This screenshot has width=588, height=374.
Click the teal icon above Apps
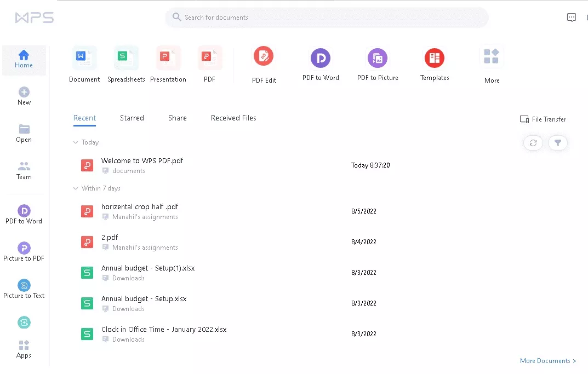tap(24, 323)
